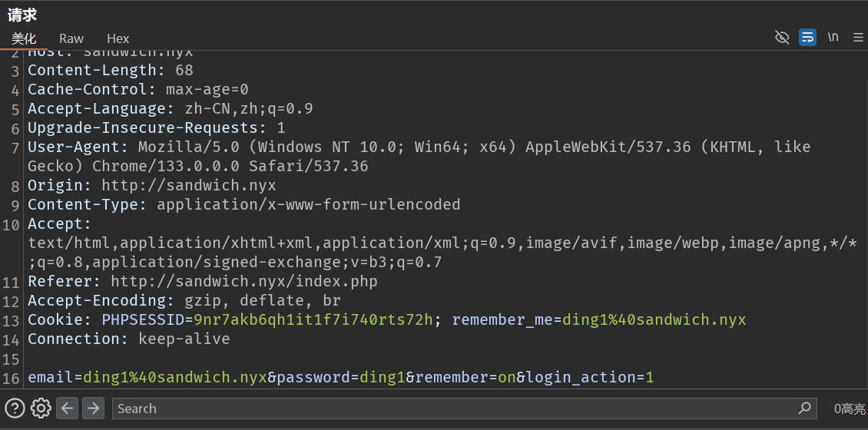The width and height of the screenshot is (868, 430).
Task: Click the PHPSESSID cookie value
Action: 313,319
